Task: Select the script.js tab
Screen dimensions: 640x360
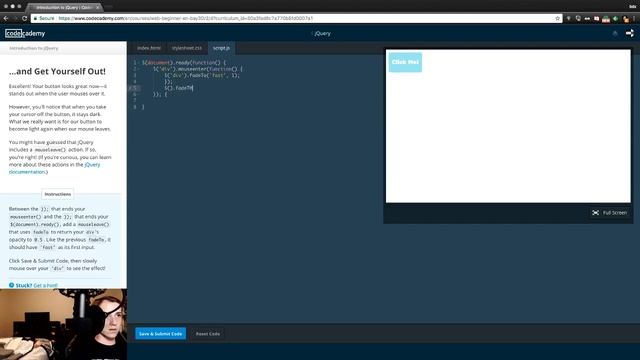Action: 221,48
